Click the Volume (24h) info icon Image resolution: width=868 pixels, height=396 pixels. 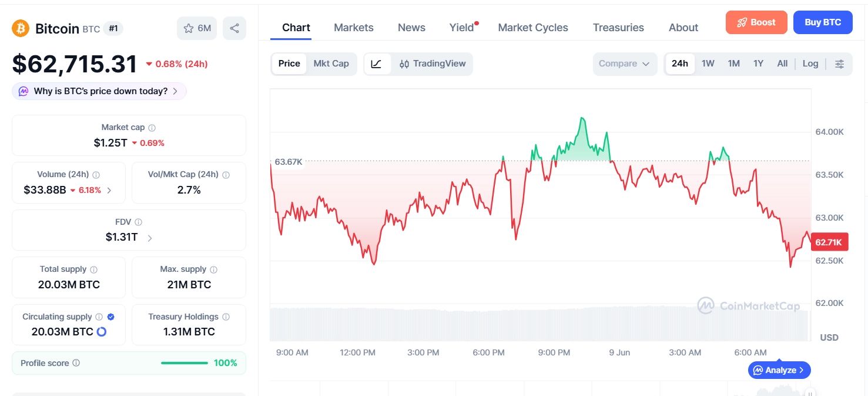(x=96, y=175)
